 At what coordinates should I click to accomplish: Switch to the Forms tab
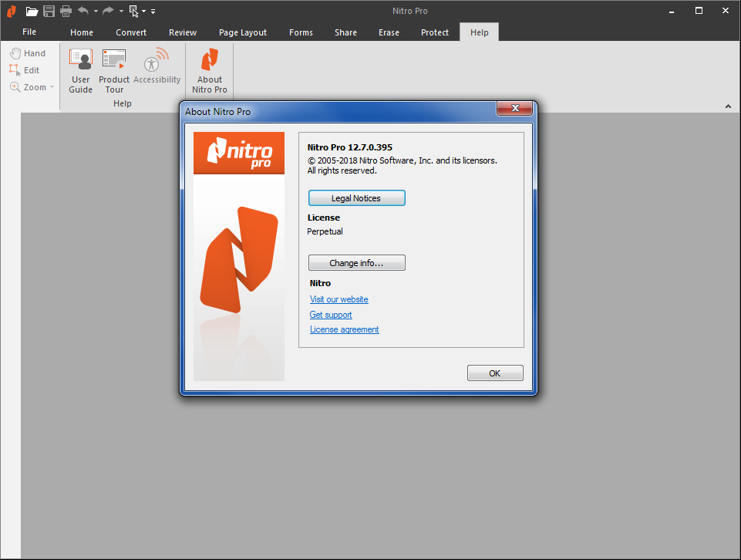[x=301, y=32]
